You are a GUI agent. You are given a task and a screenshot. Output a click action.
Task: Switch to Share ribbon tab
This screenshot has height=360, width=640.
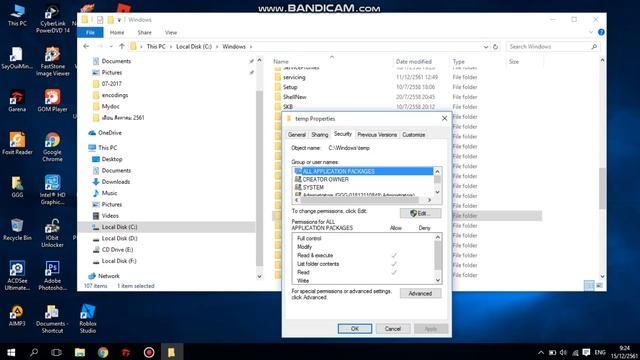click(144, 32)
